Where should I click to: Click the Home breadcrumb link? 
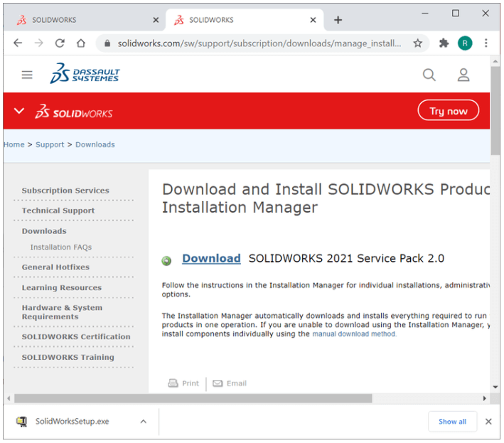click(x=14, y=144)
